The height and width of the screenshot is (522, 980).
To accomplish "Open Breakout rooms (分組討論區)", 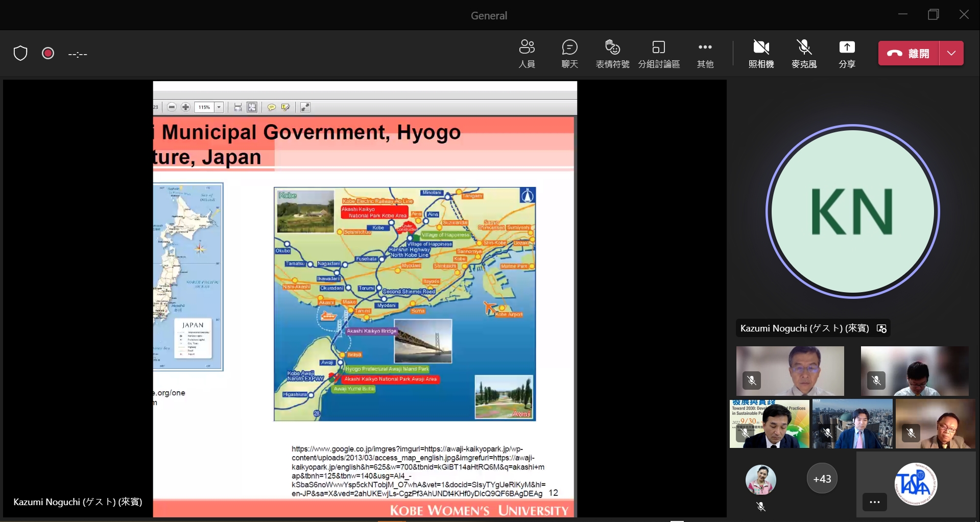I will [659, 53].
